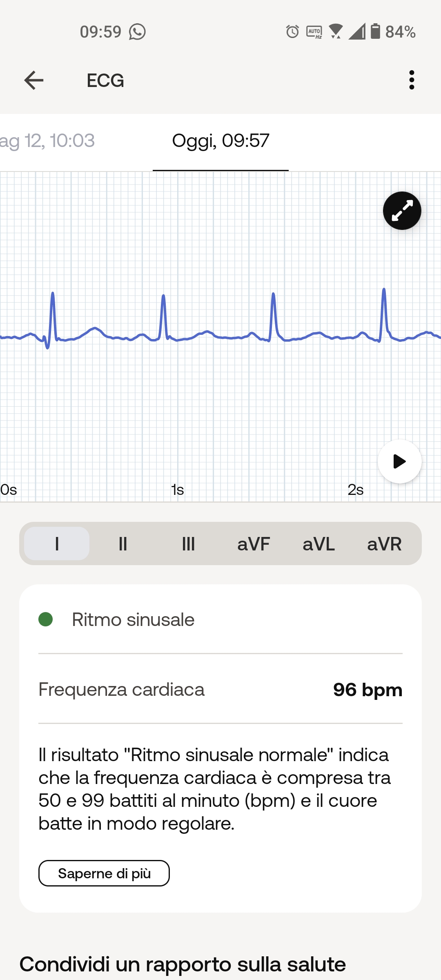Tap the WhatsApp notification icon

[137, 32]
